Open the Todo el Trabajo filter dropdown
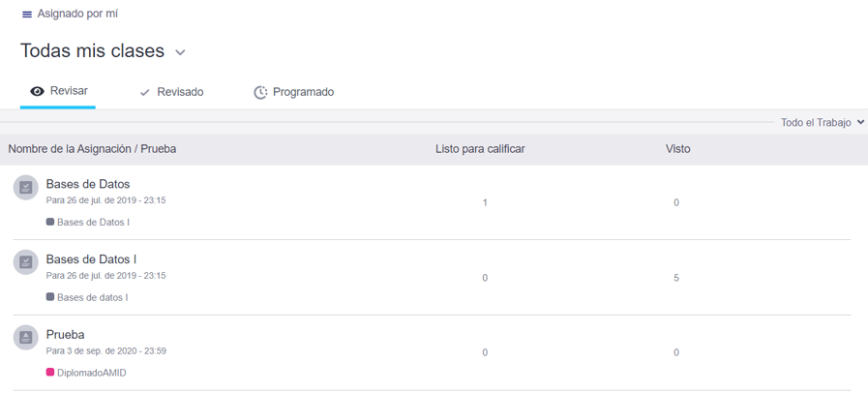Image resolution: width=868 pixels, height=394 pixels. [x=822, y=123]
